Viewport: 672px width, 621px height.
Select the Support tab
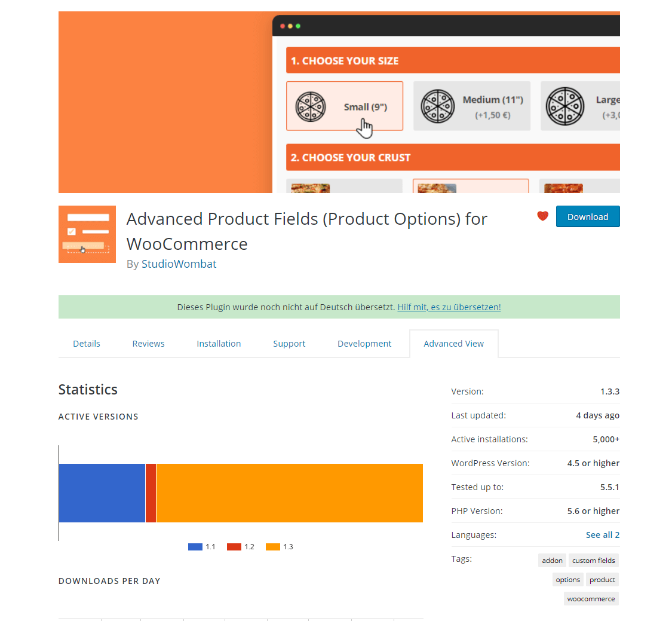click(x=289, y=343)
